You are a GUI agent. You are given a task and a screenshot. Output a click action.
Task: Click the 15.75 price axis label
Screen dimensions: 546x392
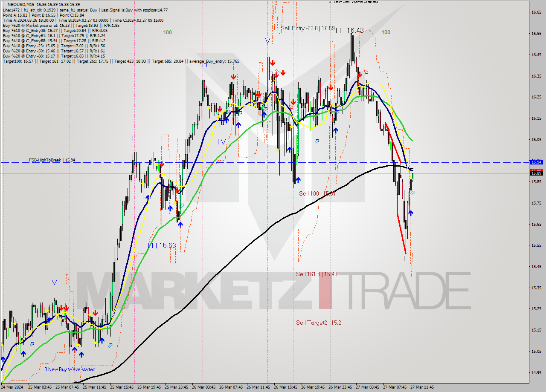pyautogui.click(x=536, y=203)
